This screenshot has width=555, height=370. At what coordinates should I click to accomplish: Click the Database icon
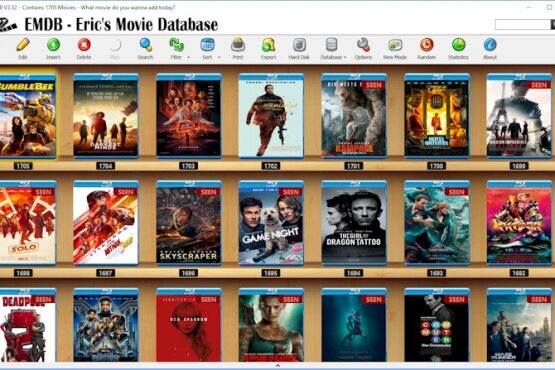332,45
